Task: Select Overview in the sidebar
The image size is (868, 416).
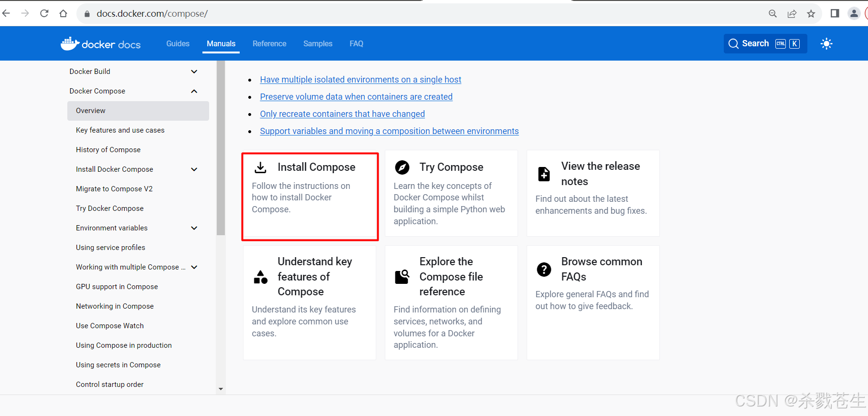Action: point(138,111)
